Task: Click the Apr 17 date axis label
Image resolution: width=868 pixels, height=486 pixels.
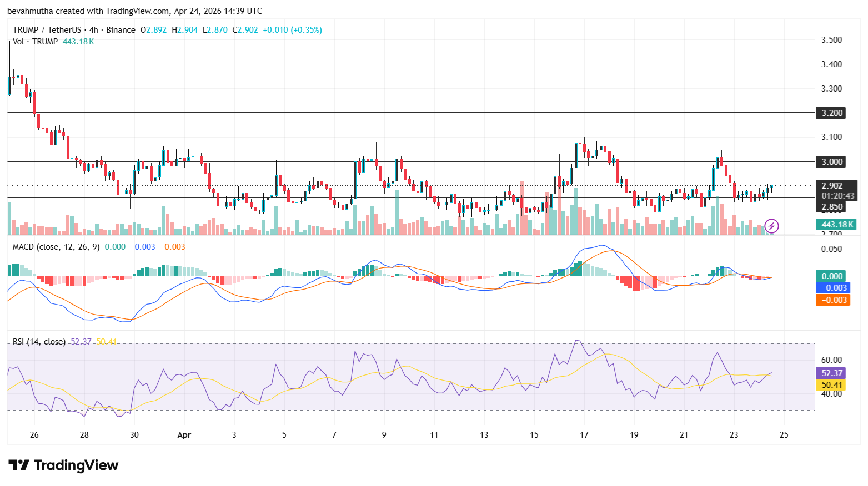Action: point(584,435)
